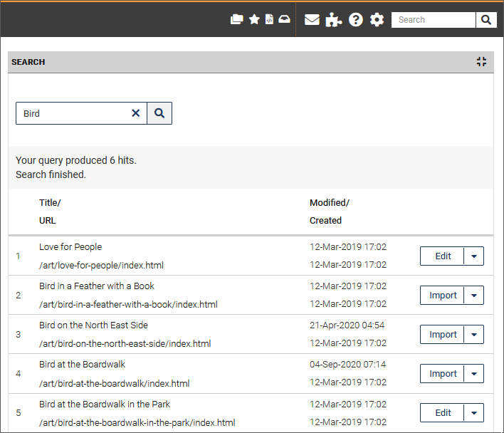Open the settings gear icon
The width and height of the screenshot is (504, 433).
point(377,20)
